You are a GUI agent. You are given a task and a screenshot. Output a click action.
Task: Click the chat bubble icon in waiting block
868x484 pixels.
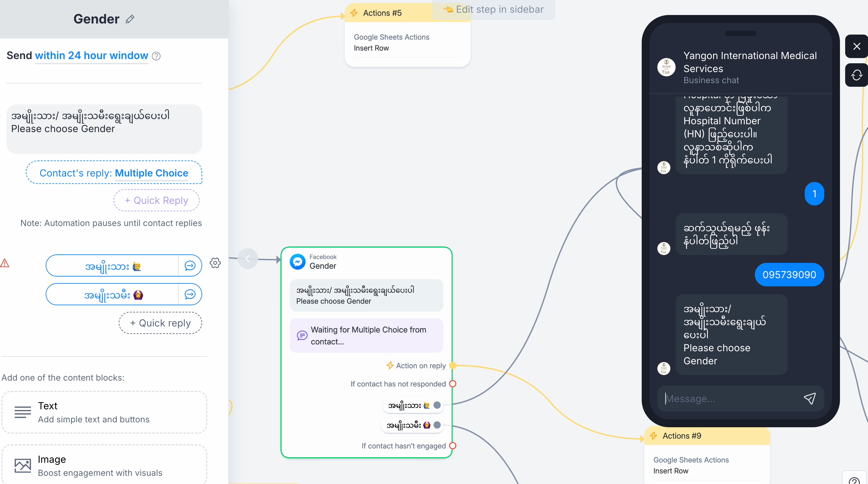(302, 336)
